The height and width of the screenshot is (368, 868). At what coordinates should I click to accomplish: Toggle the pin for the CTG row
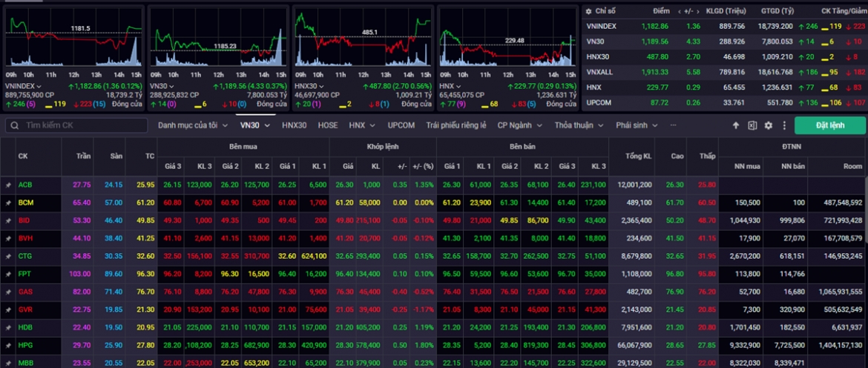tap(7, 256)
